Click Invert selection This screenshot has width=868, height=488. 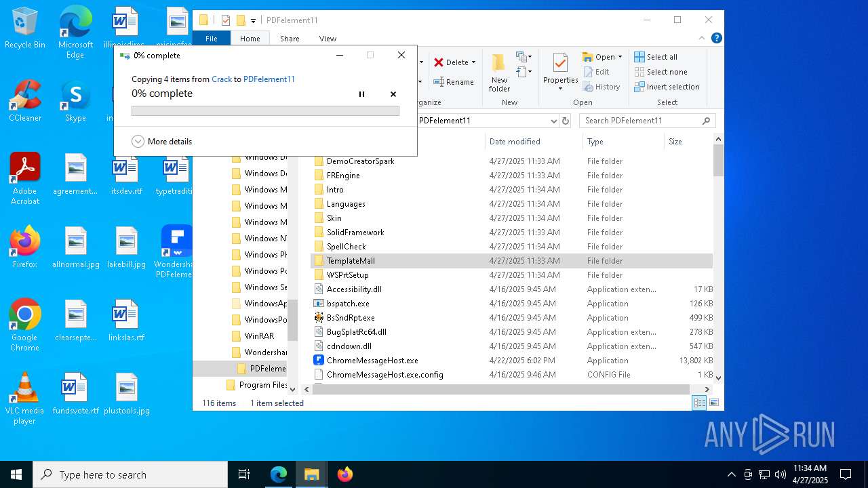(x=667, y=87)
